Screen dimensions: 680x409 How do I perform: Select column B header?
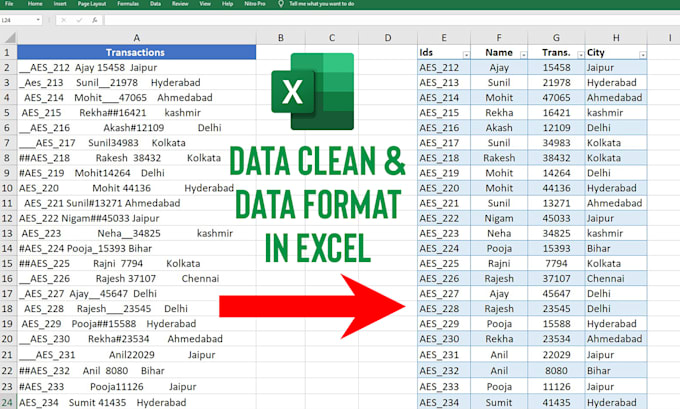(x=281, y=38)
